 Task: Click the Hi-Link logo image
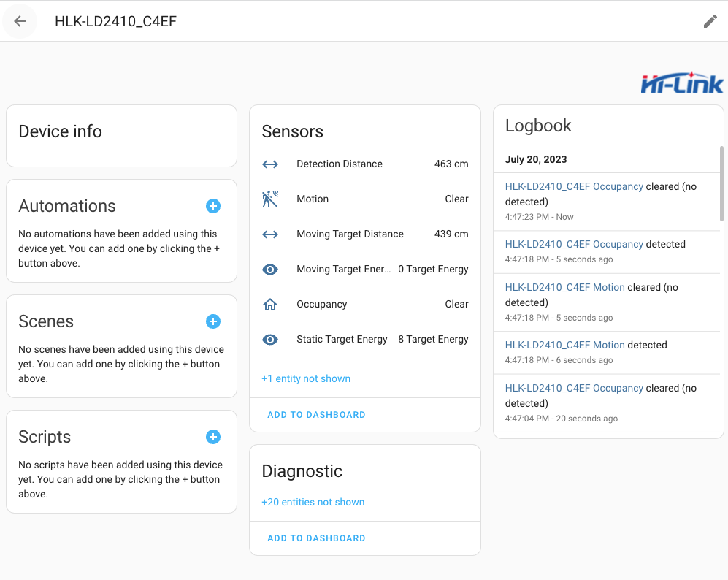click(681, 83)
